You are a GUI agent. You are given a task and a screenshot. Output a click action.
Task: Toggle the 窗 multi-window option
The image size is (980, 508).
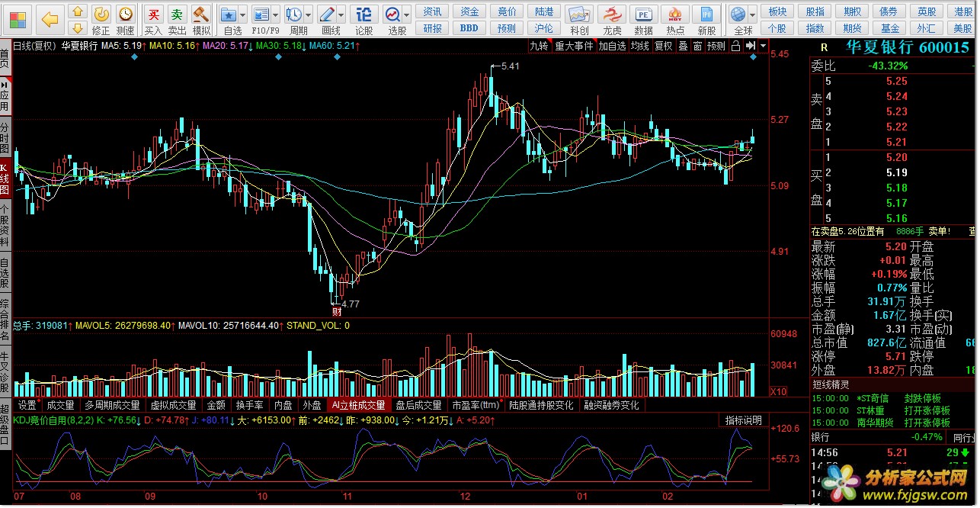697,46
